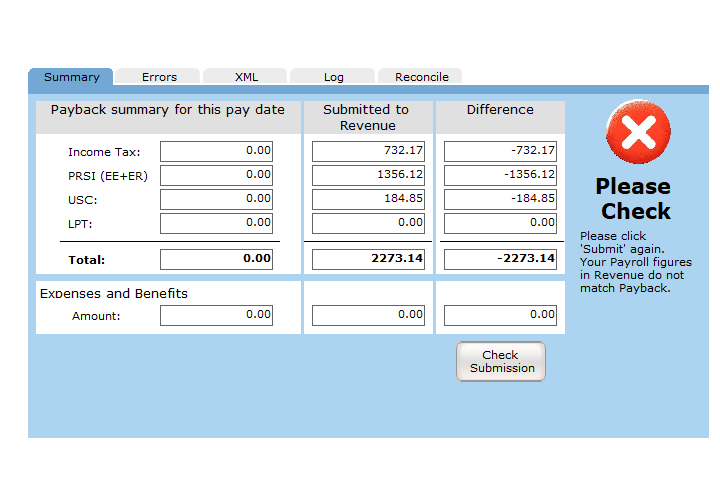
Task: Open the XML tab
Action: click(x=246, y=77)
